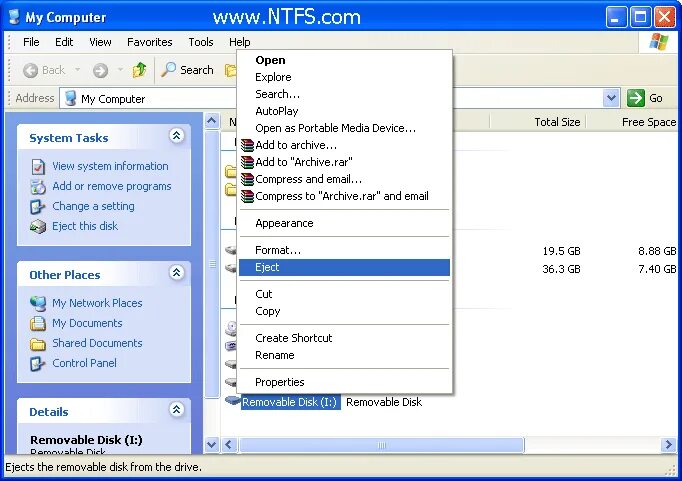Click the Removable Disk (I:) drive icon
The width and height of the screenshot is (682, 481).
(232, 401)
